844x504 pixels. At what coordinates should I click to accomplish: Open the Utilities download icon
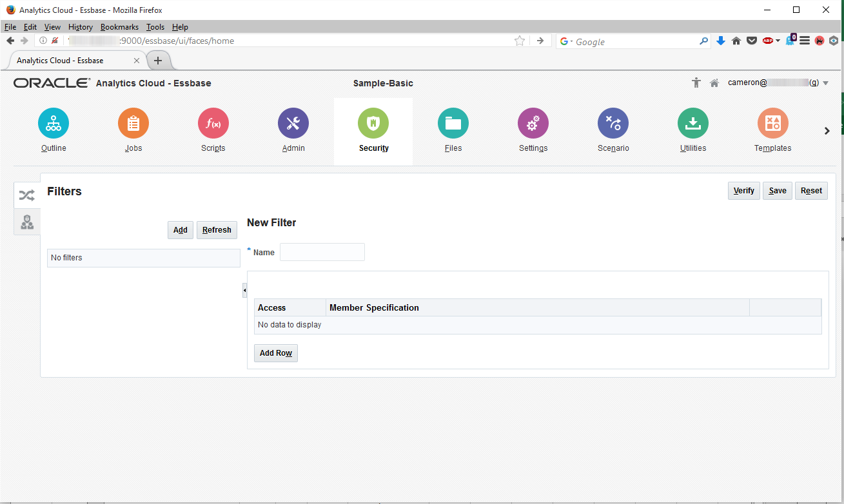693,123
